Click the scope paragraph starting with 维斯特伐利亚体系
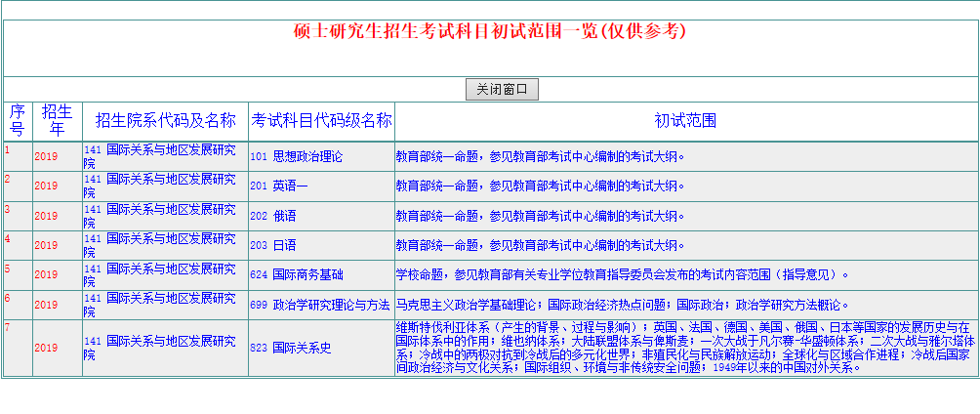The width and height of the screenshot is (980, 414). (685, 347)
